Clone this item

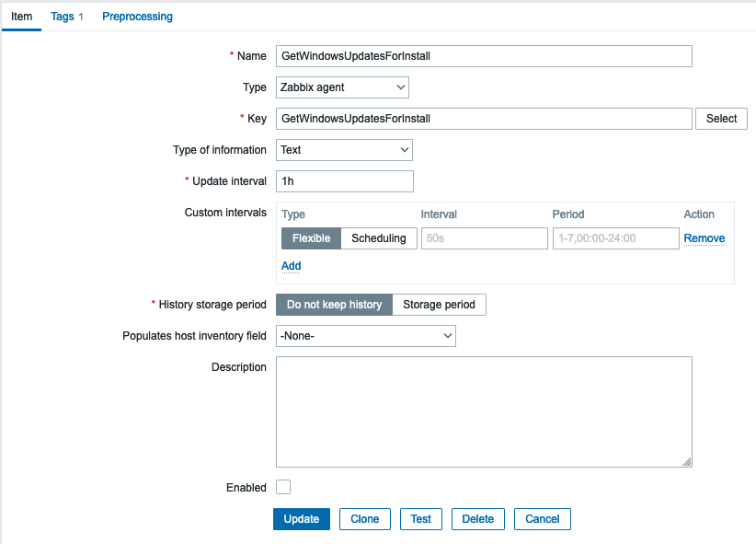pos(365,519)
